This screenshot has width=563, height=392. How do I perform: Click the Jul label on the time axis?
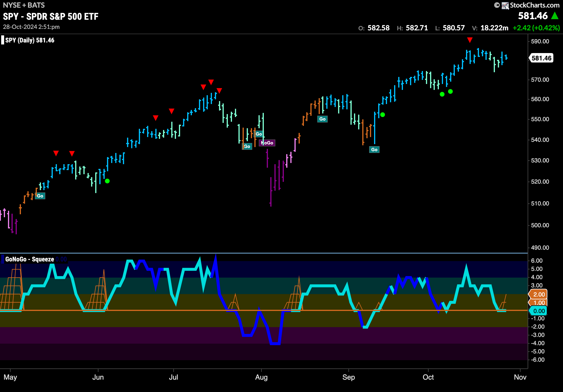(x=173, y=377)
